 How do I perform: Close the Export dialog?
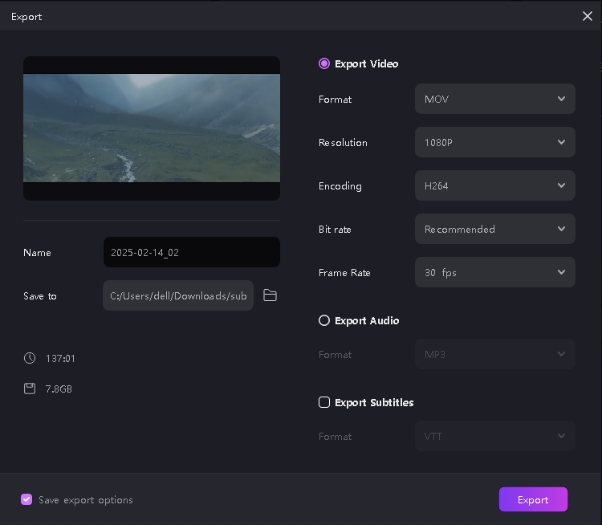pyautogui.click(x=587, y=16)
